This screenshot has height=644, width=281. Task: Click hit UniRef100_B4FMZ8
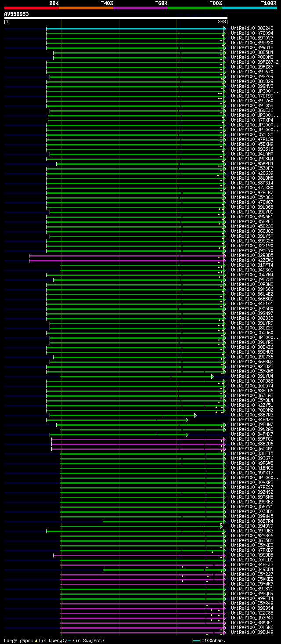point(252,420)
